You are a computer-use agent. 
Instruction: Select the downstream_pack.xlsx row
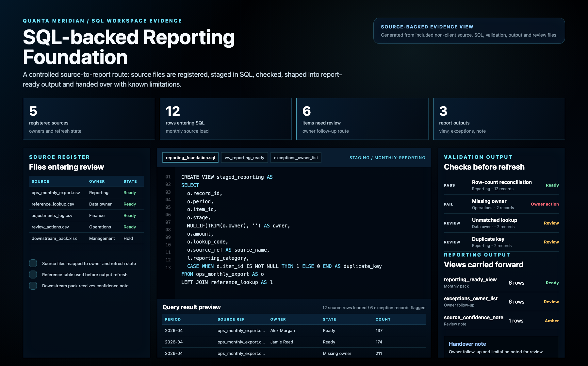pos(87,239)
